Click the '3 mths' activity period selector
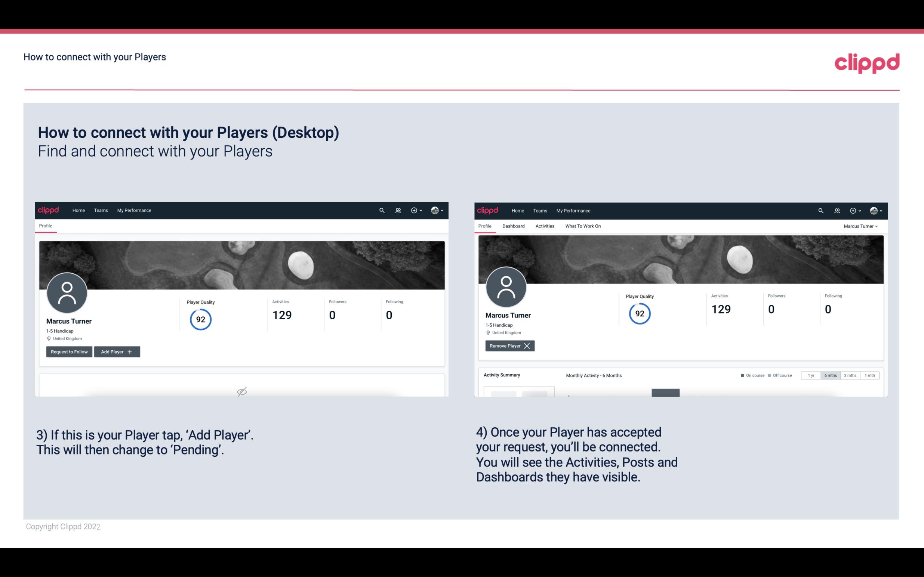 point(850,375)
